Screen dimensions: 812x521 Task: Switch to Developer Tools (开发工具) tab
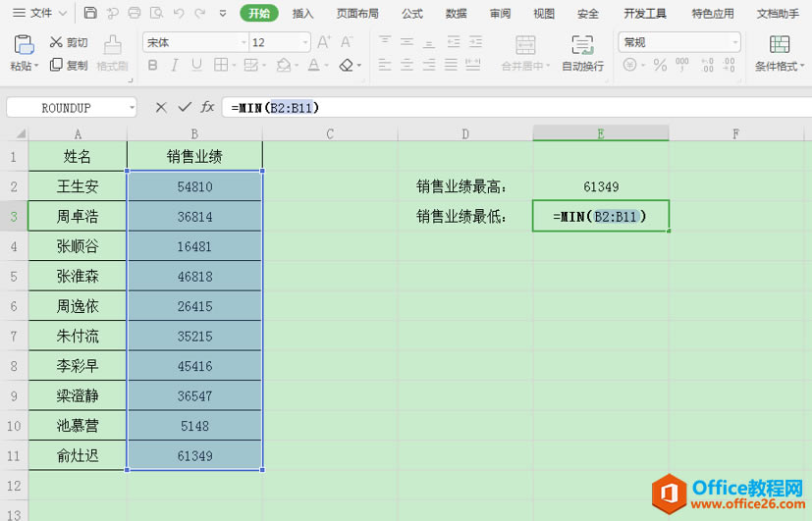pyautogui.click(x=645, y=14)
